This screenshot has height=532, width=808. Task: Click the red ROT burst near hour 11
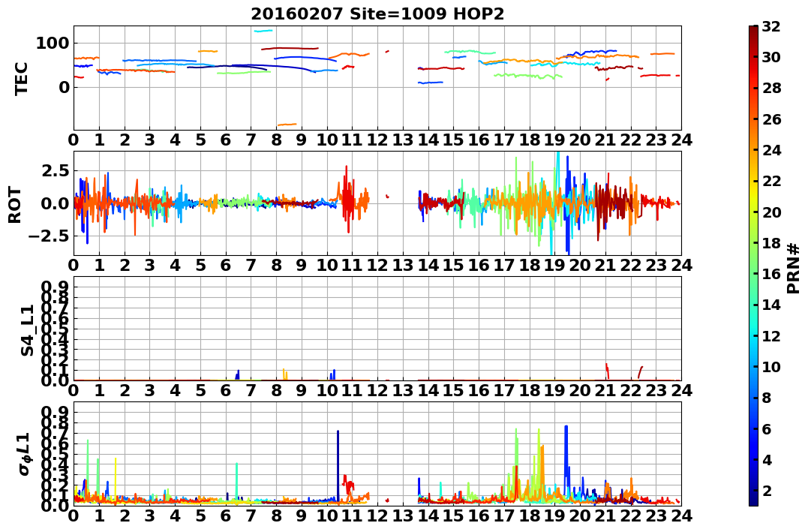tap(347, 200)
